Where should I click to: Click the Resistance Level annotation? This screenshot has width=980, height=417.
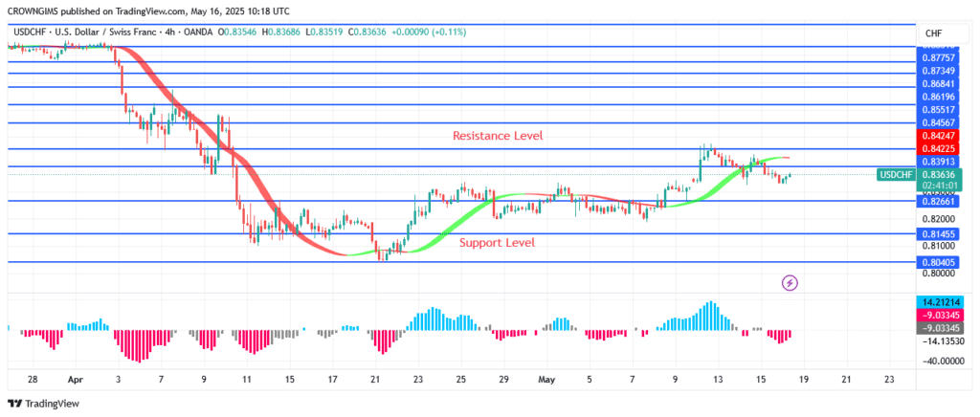click(x=498, y=136)
